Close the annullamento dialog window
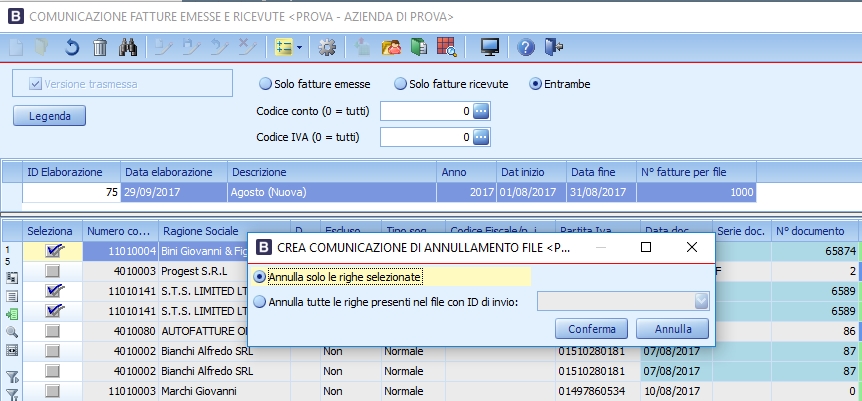The width and height of the screenshot is (862, 401). pos(692,247)
